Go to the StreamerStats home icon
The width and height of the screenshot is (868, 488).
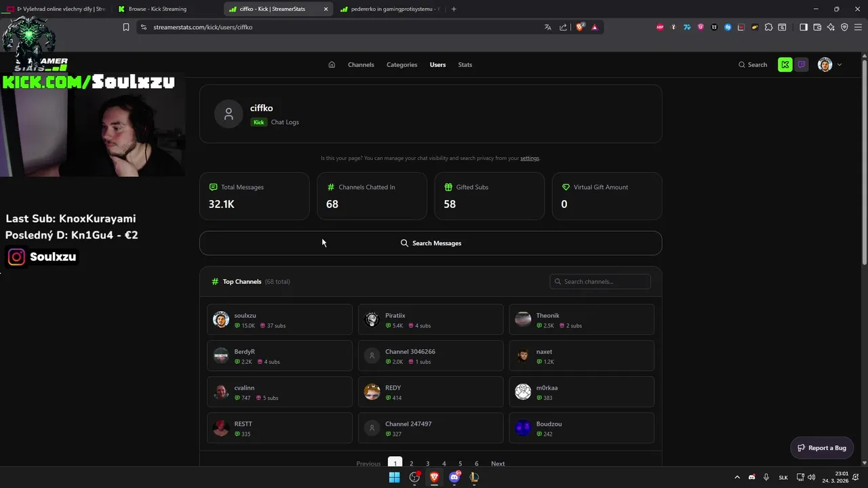pyautogui.click(x=332, y=64)
